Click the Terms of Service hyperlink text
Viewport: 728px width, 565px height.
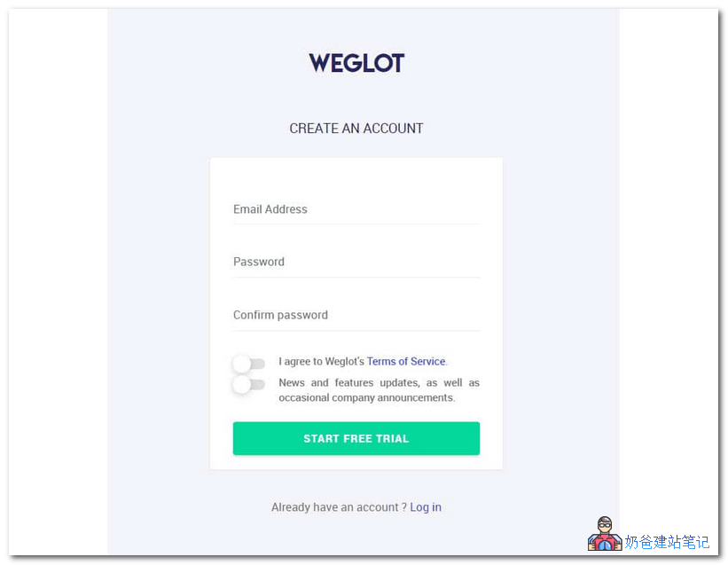tap(405, 361)
